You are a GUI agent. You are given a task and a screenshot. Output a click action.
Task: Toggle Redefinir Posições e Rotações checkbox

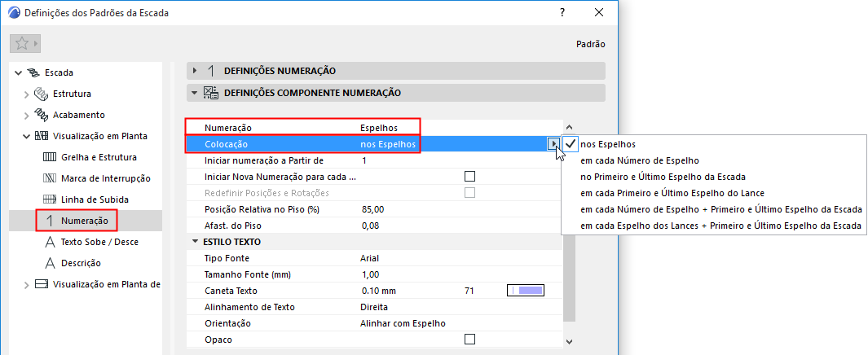click(x=470, y=192)
